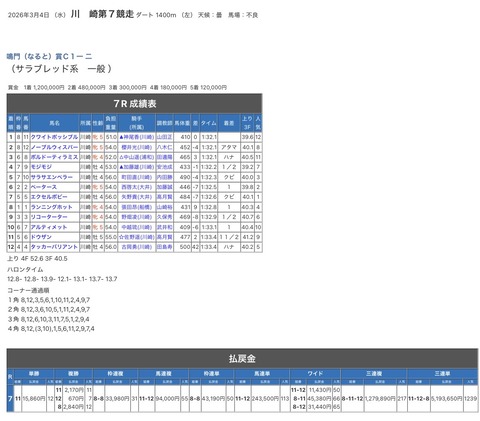Open horse link ボルドーティラミス
Viewport: 480px width, 421px height.
(x=54, y=157)
